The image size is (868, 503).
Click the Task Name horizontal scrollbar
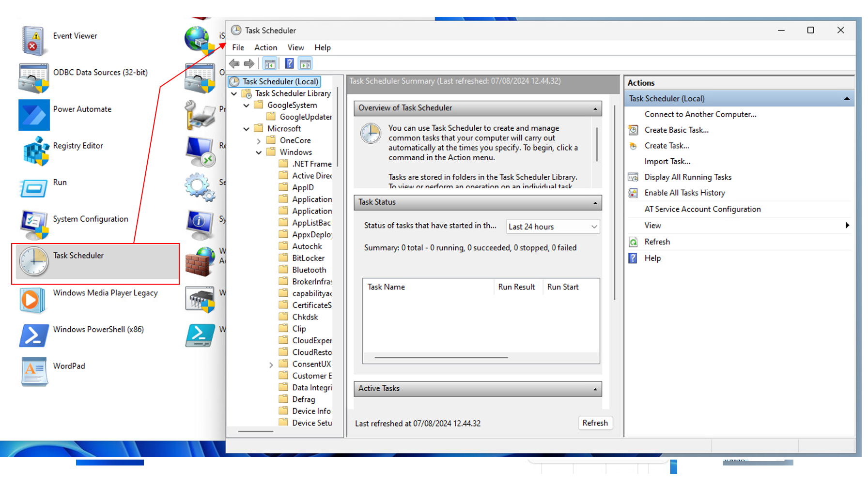coord(441,357)
